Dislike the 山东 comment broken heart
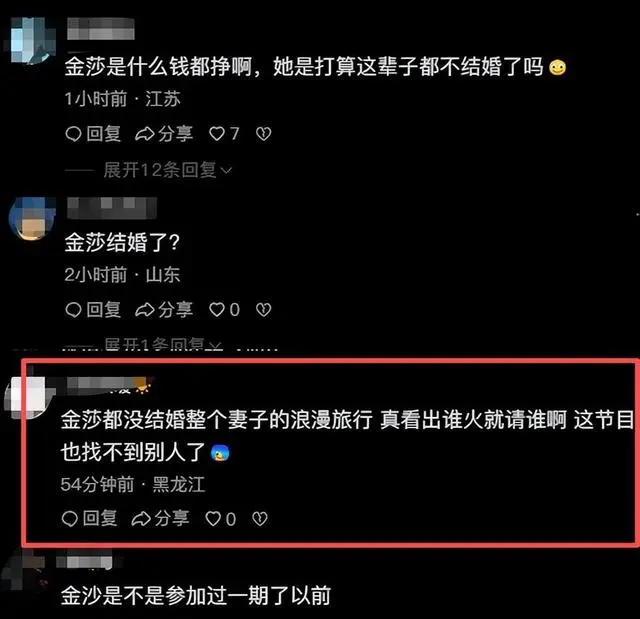This screenshot has width=640, height=619. pyautogui.click(x=263, y=310)
